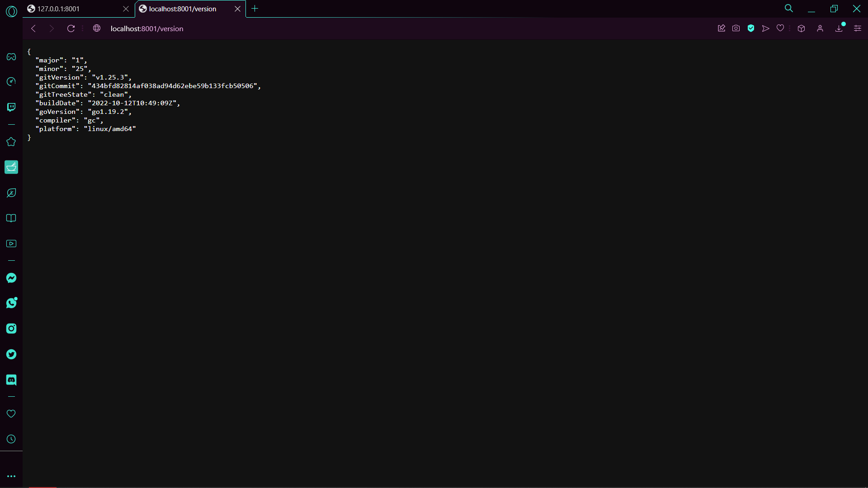The height and width of the screenshot is (488, 868).
Task: Open the Twitch sidebar panel
Action: [x=11, y=107]
